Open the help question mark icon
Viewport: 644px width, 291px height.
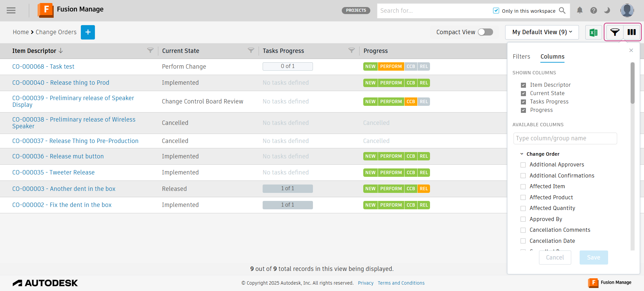click(x=594, y=10)
